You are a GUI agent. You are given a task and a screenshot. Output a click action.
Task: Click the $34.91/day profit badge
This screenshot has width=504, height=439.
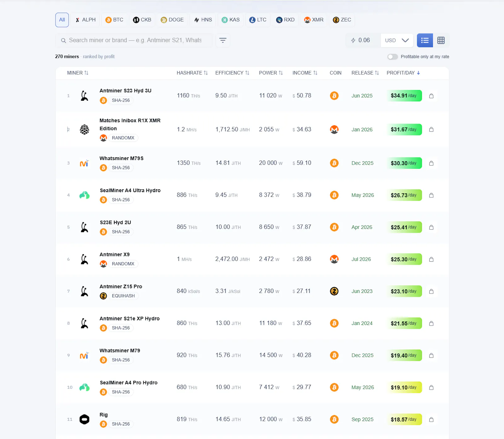[404, 96]
